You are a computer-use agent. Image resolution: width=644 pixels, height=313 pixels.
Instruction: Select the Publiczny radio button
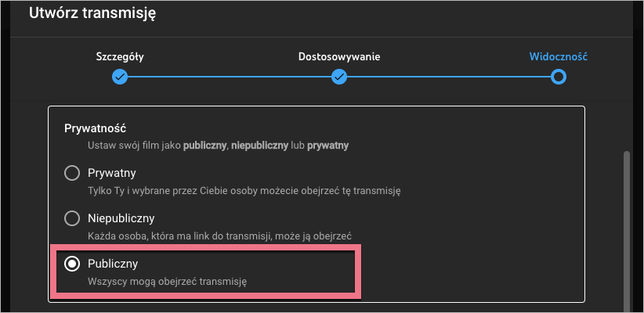72,264
